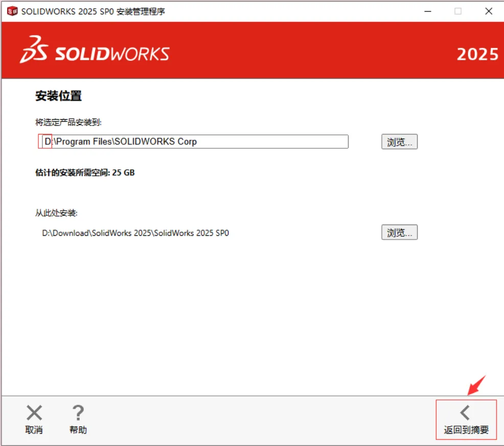The height and width of the screenshot is (446, 504).
Task: Click the estimated space 25 GB text
Action: [85, 173]
